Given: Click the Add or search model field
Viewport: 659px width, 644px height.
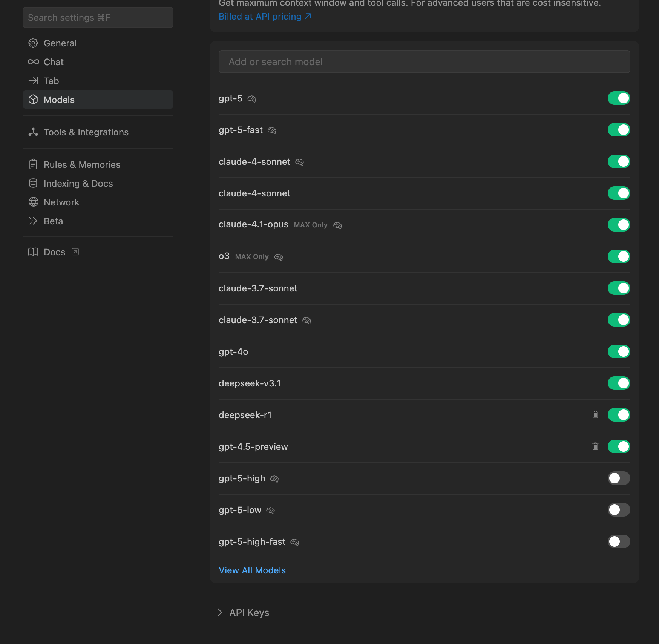Looking at the screenshot, I should pyautogui.click(x=424, y=61).
